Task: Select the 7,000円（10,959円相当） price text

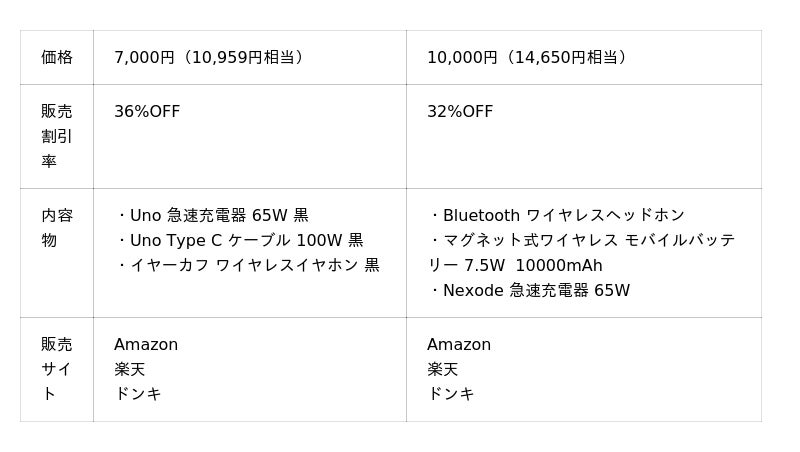Action: [x=209, y=57]
